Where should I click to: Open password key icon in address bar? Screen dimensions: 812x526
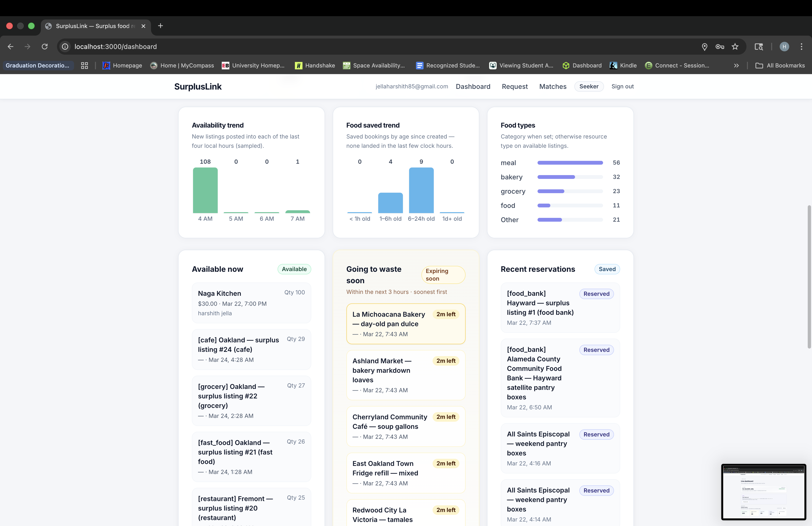[x=720, y=46]
